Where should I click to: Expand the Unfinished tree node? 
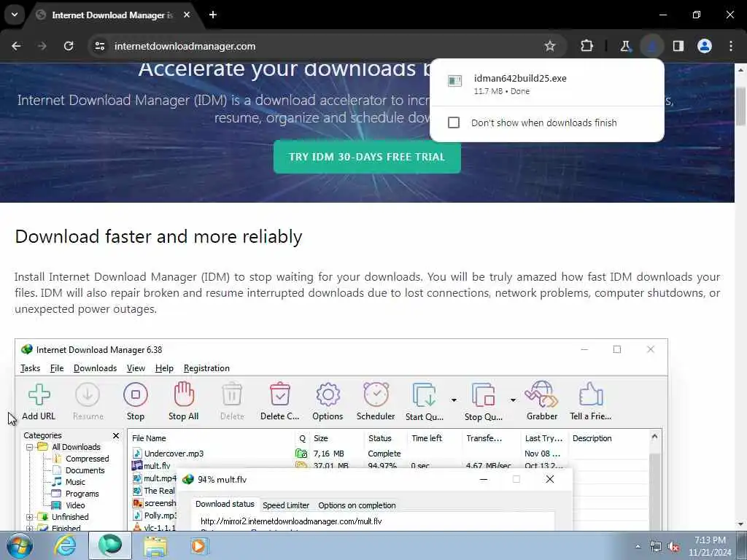(29, 517)
